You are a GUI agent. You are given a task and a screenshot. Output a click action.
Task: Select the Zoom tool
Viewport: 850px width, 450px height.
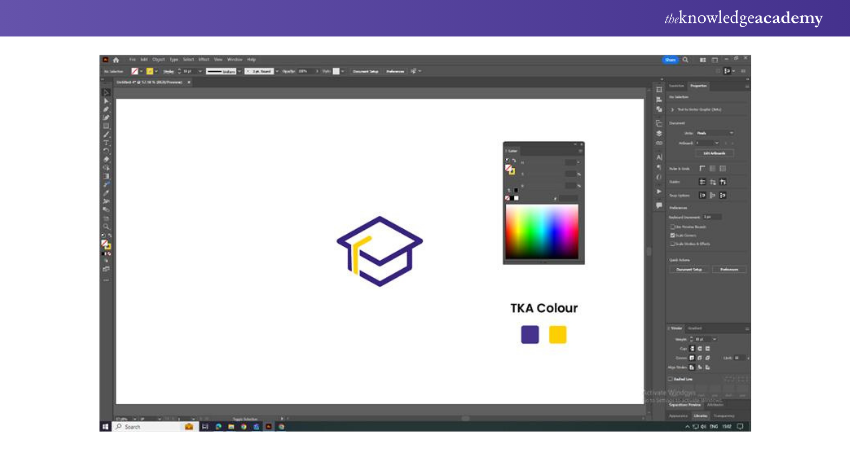[x=106, y=226]
